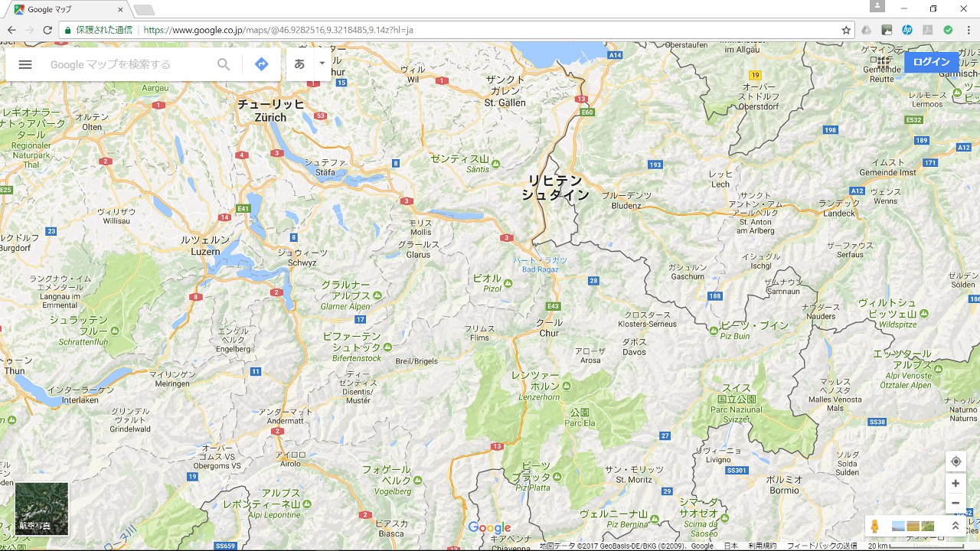Screen dimensions: 980x551
Task: Select the Google マップ browser tab
Action: [x=69, y=9]
